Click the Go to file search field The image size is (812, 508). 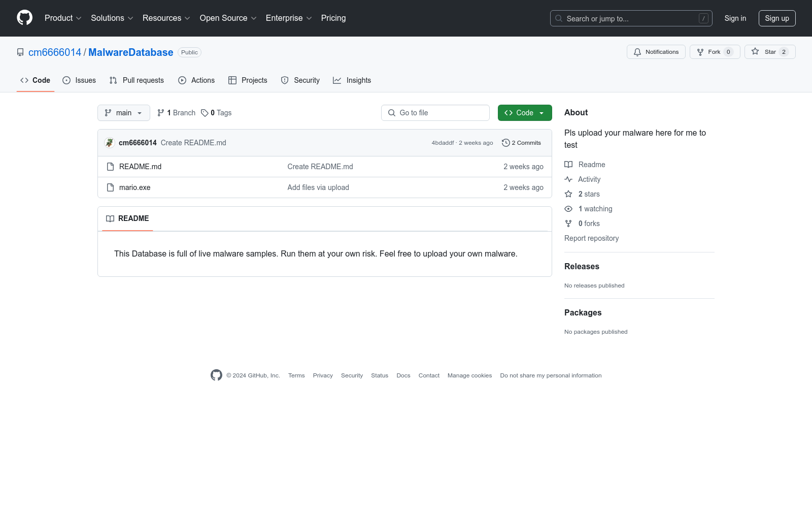coord(435,113)
